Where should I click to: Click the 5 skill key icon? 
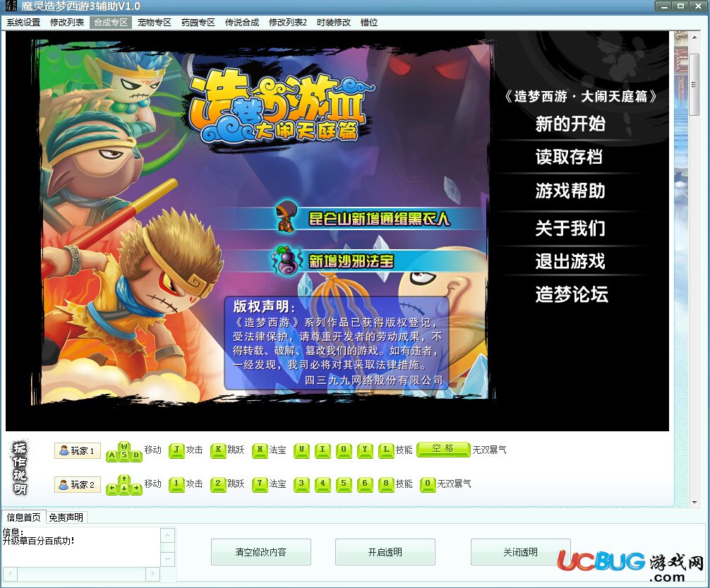point(344,484)
